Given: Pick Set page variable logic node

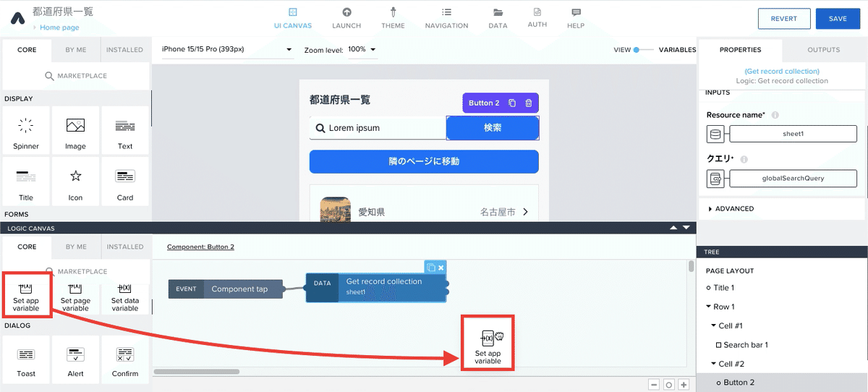Looking at the screenshot, I should [75, 298].
